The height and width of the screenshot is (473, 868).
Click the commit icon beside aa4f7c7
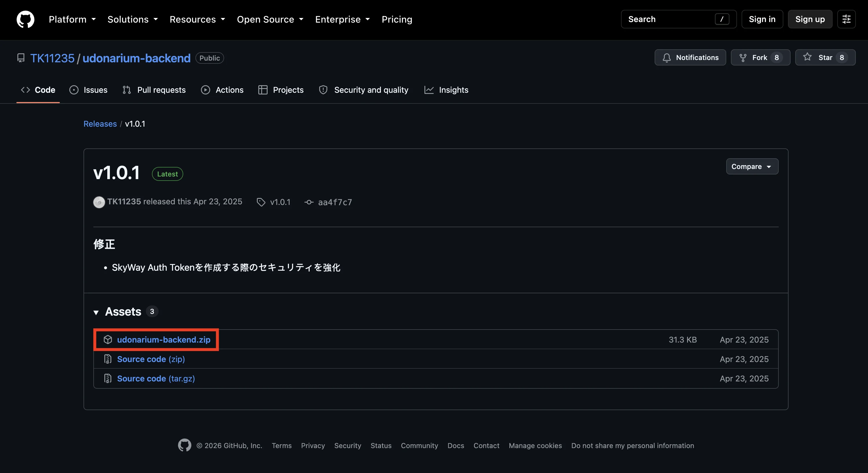pos(309,202)
